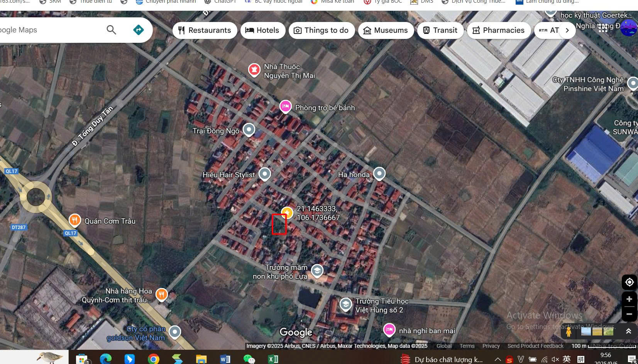Image resolution: width=638 pixels, height=364 pixels.
Task: Click the Quán Cơm Trâu restaurant marker
Action: 74,220
